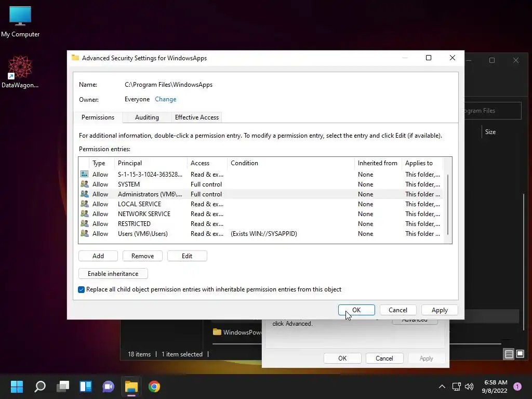Select the Administrators principal icon
The image size is (532, 399).
pos(85,194)
